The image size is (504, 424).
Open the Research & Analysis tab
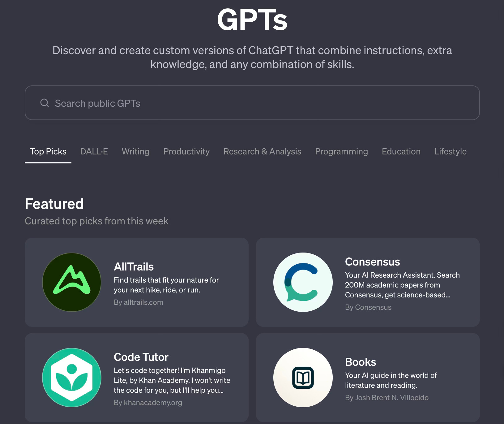pos(262,151)
